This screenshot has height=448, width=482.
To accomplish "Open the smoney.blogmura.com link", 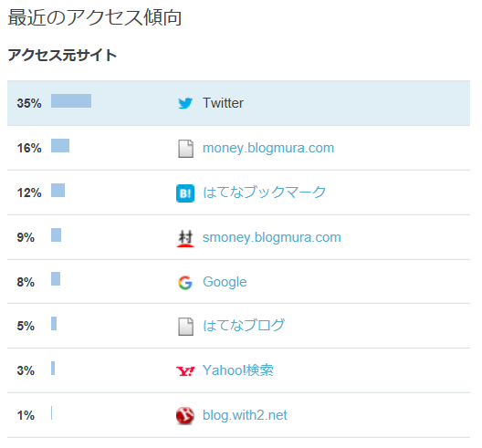I will pos(272,237).
